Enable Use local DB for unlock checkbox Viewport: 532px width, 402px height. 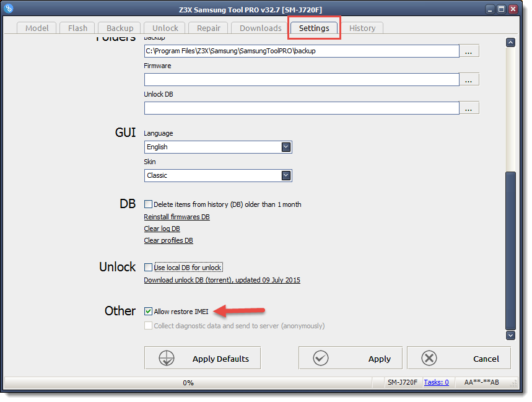pyautogui.click(x=148, y=268)
